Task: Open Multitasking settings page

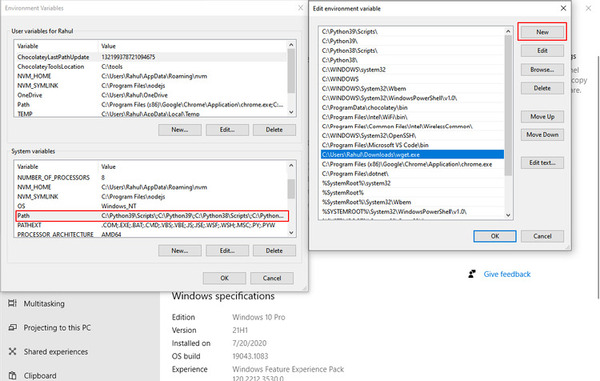Action: [44, 304]
